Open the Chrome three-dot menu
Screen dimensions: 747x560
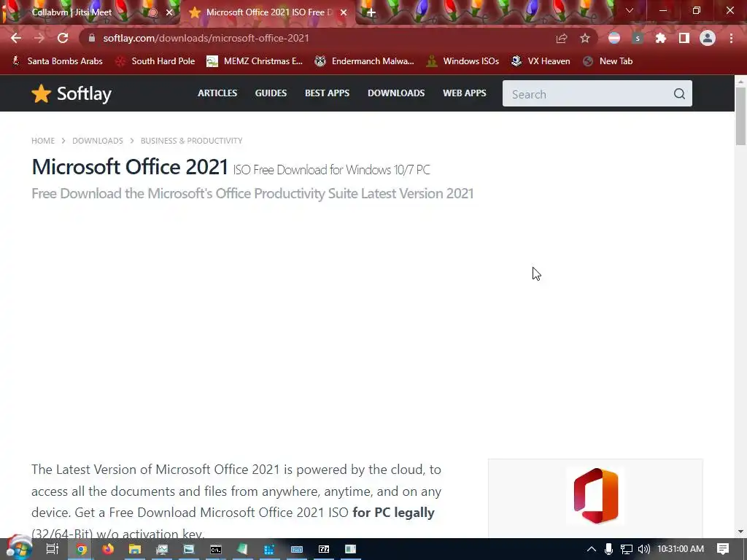[x=731, y=38]
